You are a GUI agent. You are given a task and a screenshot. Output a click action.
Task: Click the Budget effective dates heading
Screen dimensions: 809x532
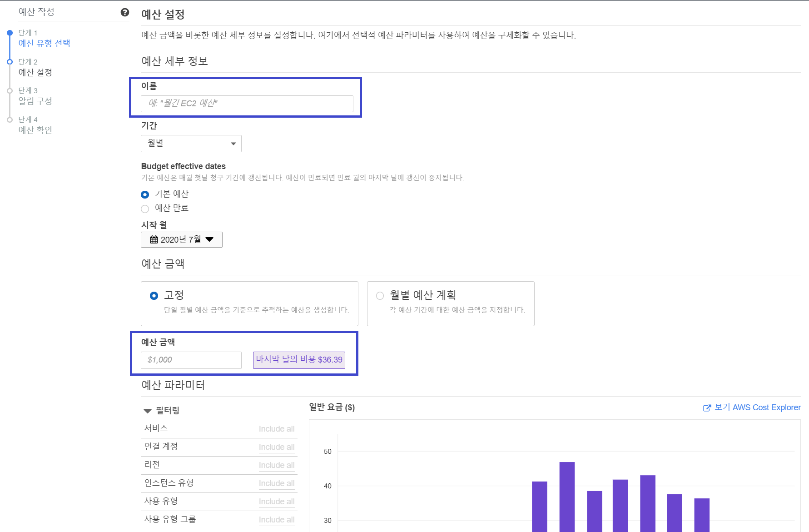pyautogui.click(x=183, y=166)
